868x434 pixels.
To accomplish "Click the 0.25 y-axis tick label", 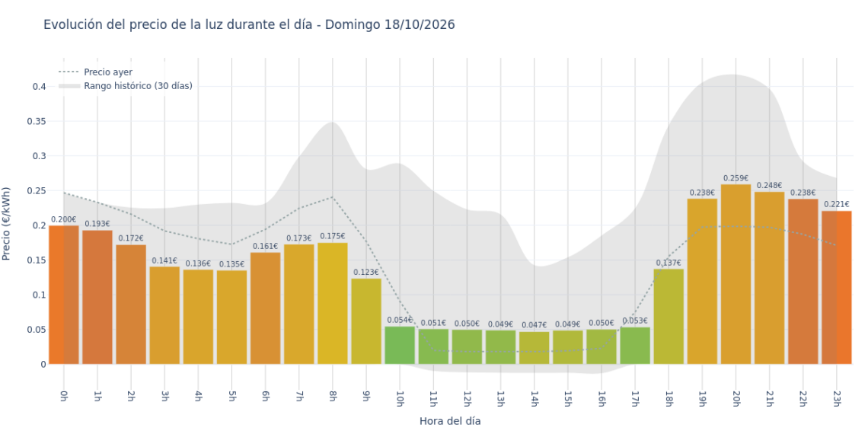I will (x=36, y=191).
